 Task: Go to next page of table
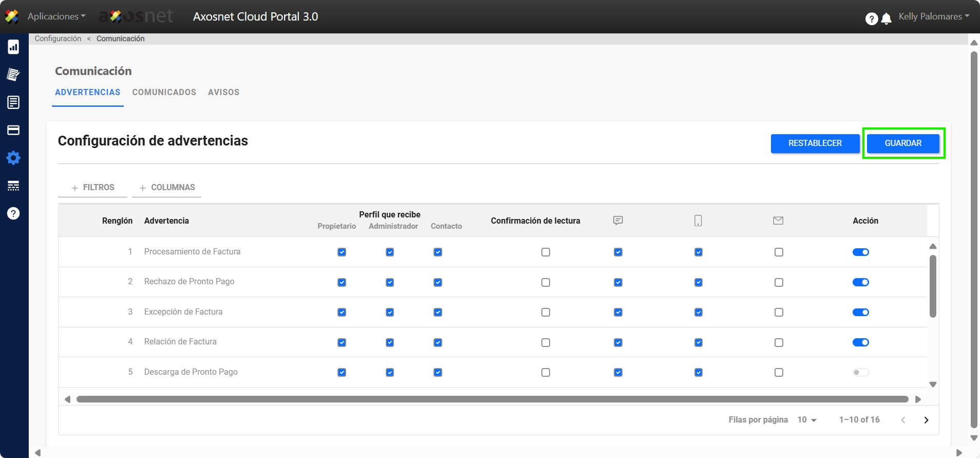pyautogui.click(x=926, y=420)
